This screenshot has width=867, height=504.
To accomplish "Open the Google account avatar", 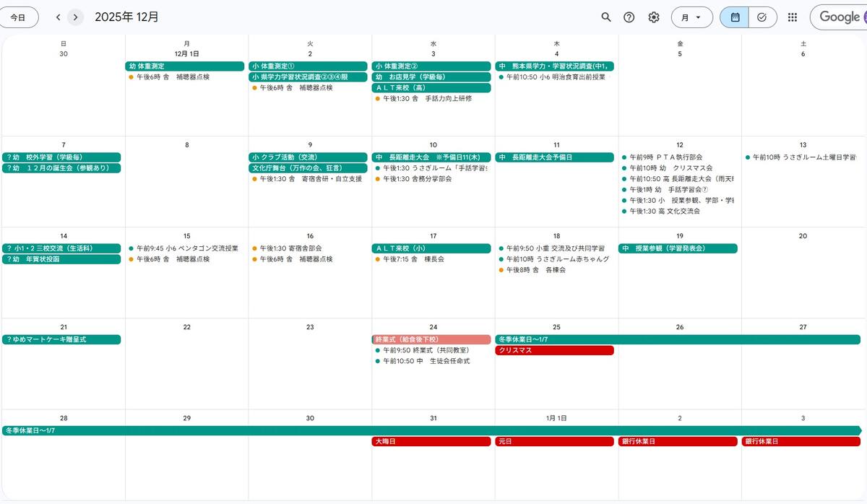I will pyautogui.click(x=863, y=17).
